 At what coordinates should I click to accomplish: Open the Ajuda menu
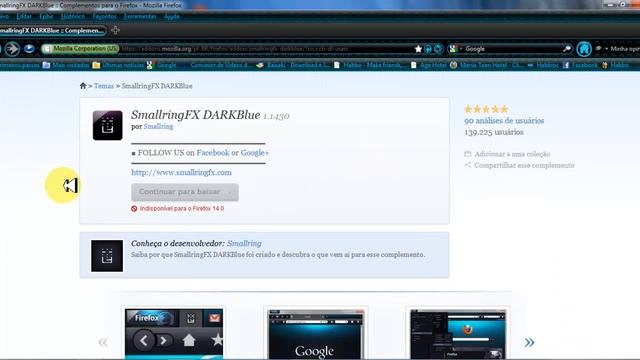pos(171,16)
